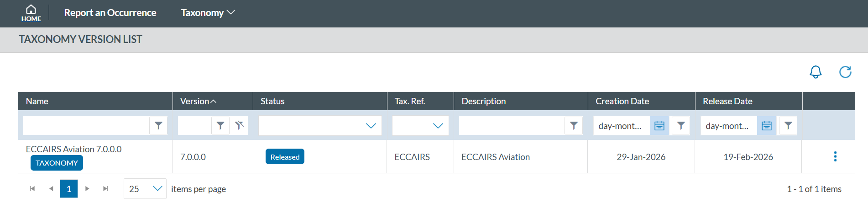Go to page 1

[x=69, y=188]
